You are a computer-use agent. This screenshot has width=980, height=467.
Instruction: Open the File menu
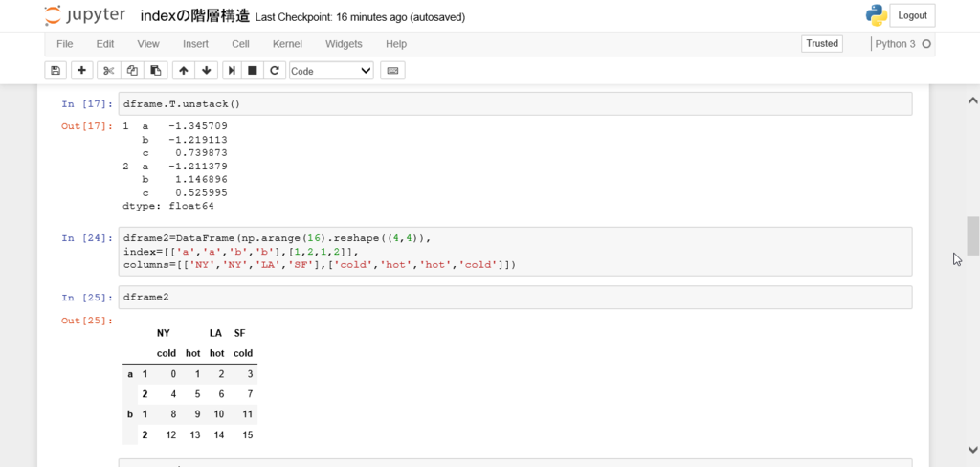(64, 44)
